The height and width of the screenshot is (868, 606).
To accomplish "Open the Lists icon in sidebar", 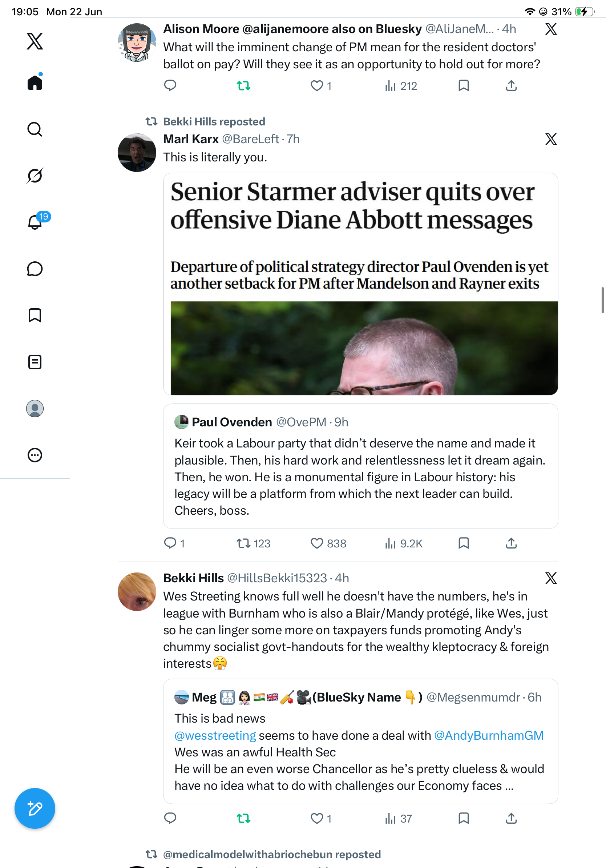I will [35, 362].
